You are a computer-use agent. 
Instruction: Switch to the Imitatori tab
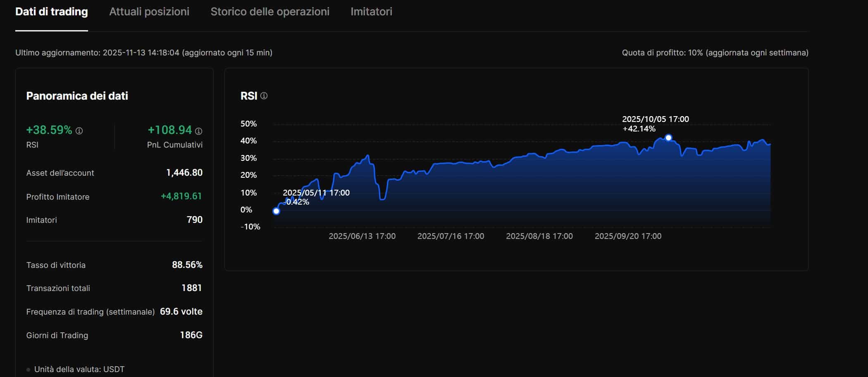tap(371, 12)
